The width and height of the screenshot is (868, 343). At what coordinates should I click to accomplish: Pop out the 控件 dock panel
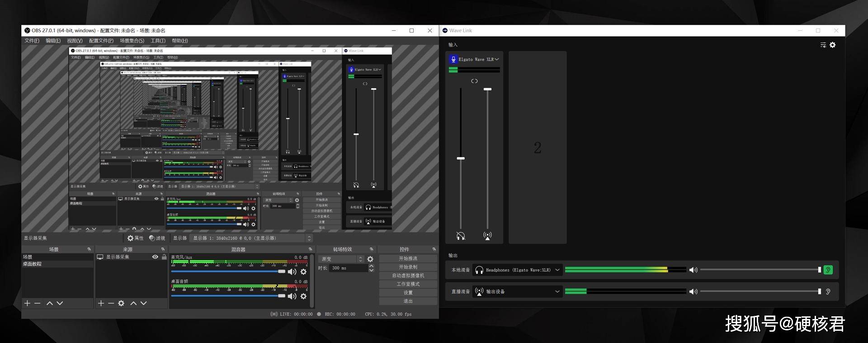(434, 249)
